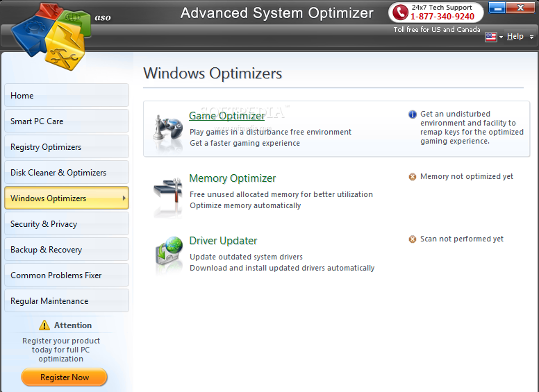Click 'Toll free for US and Canada' text
Viewport: 539px width, 392px height.
[437, 30]
